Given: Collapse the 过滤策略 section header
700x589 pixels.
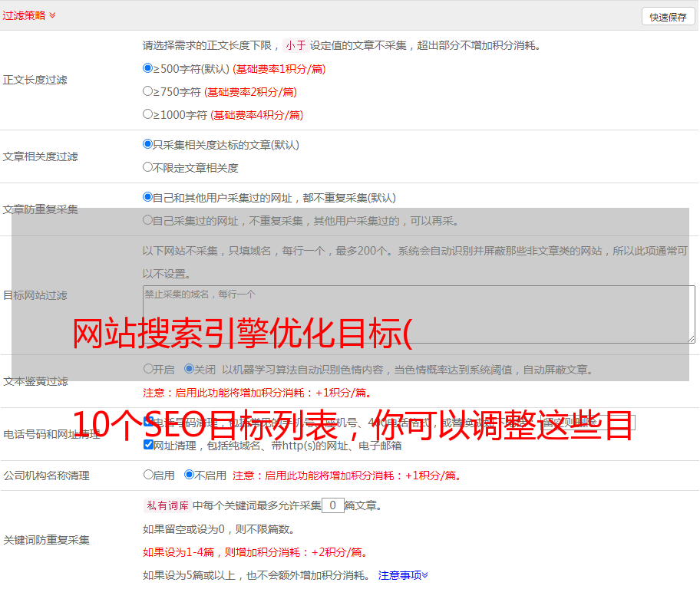Looking at the screenshot, I should pos(29,15).
